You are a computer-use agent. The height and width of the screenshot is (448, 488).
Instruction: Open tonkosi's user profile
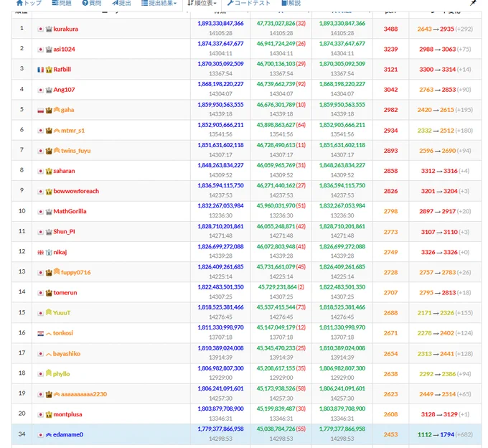coord(63,333)
